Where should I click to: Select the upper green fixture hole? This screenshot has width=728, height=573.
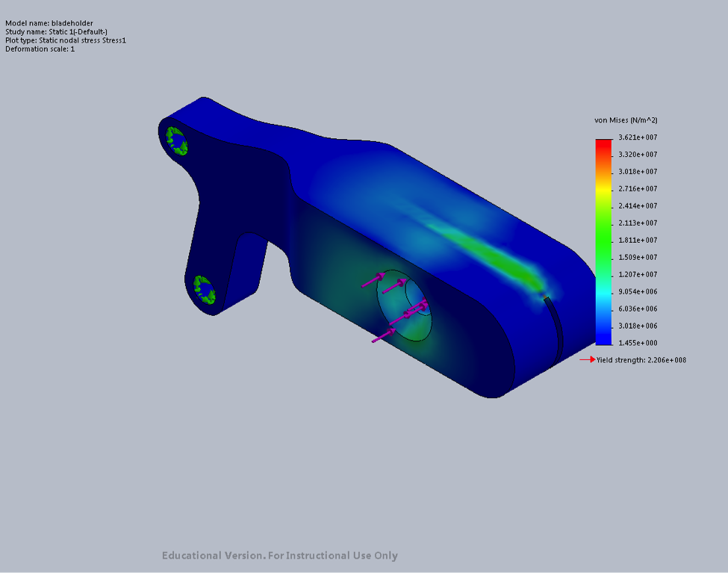click(x=177, y=140)
